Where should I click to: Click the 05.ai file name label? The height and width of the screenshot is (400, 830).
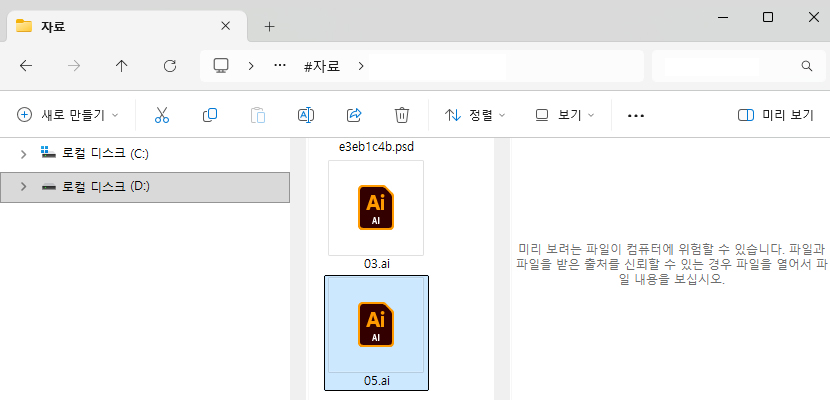click(x=376, y=381)
